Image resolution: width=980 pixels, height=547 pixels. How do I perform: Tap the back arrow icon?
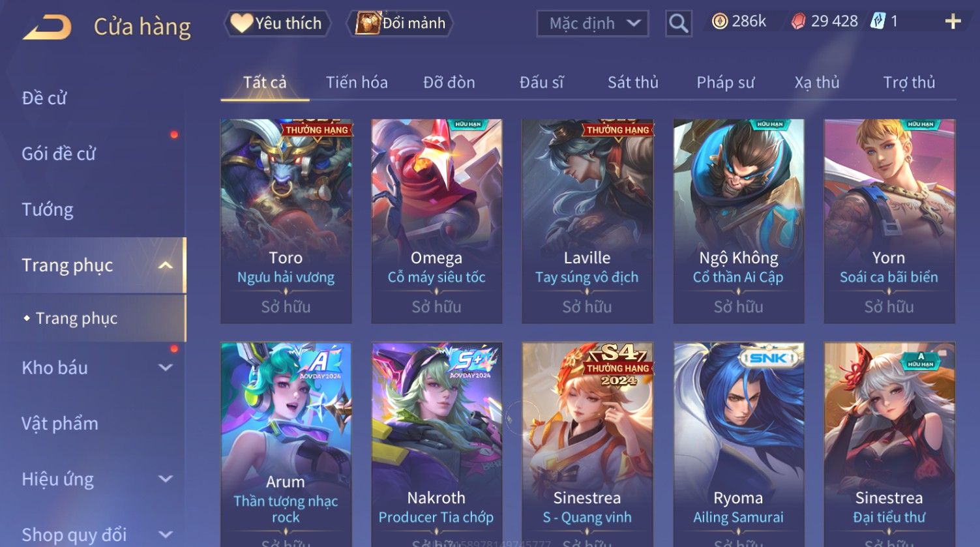click(47, 27)
